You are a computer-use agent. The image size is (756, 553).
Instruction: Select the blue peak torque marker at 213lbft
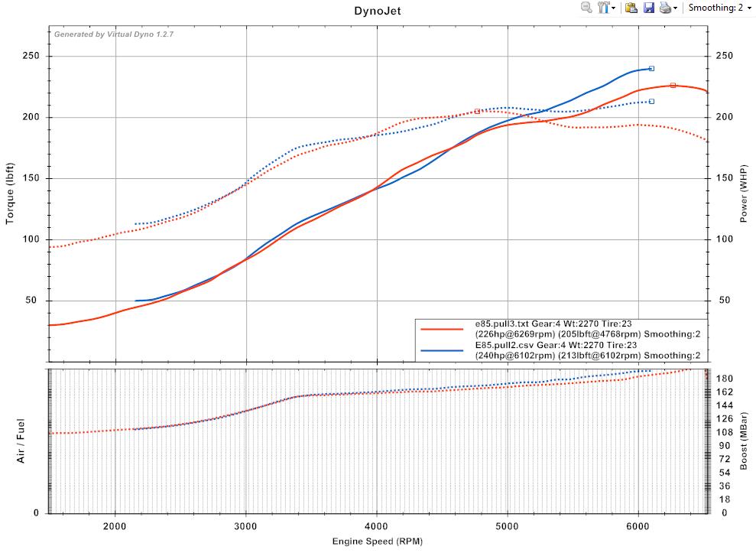[651, 101]
